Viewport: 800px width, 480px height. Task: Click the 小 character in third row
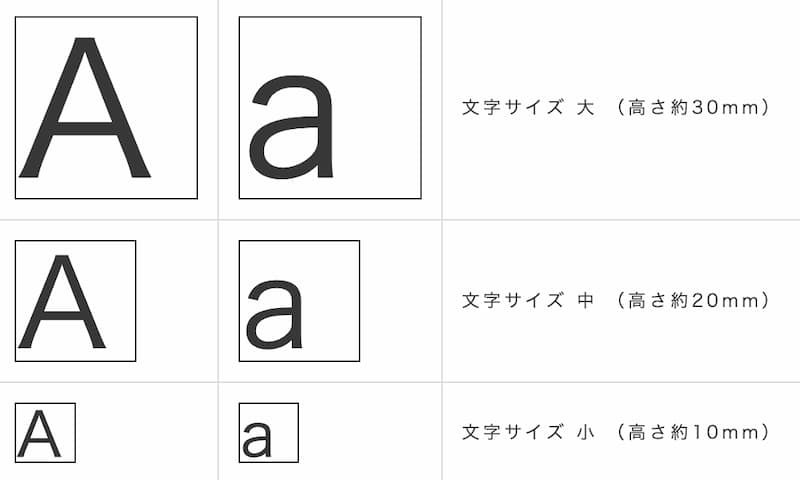(x=586, y=432)
